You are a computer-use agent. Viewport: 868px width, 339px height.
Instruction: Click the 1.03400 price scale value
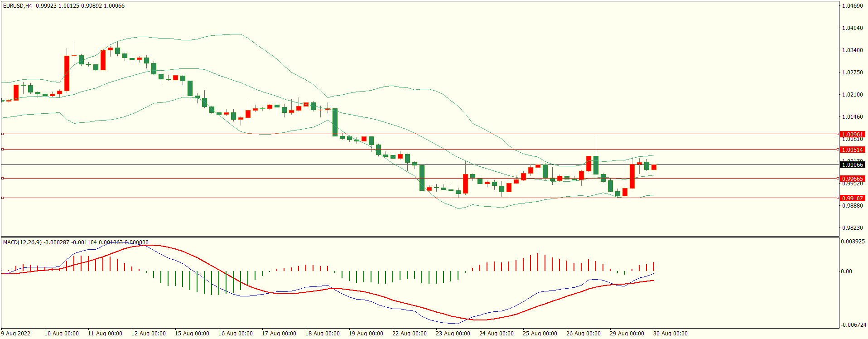click(852, 50)
